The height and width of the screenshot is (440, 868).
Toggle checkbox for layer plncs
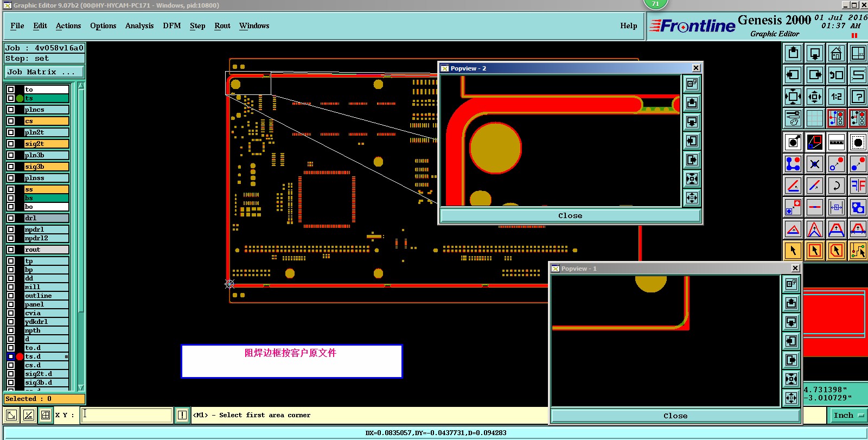[x=11, y=110]
